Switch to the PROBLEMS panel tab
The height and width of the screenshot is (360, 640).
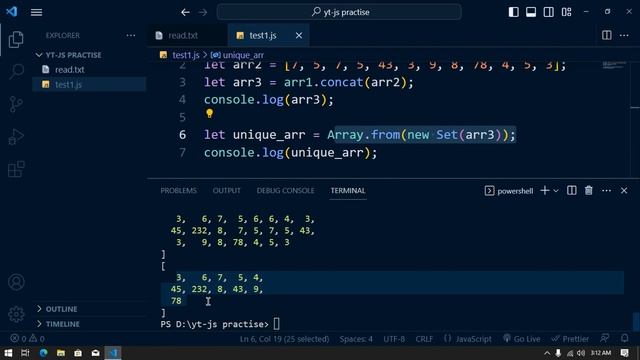[178, 191]
